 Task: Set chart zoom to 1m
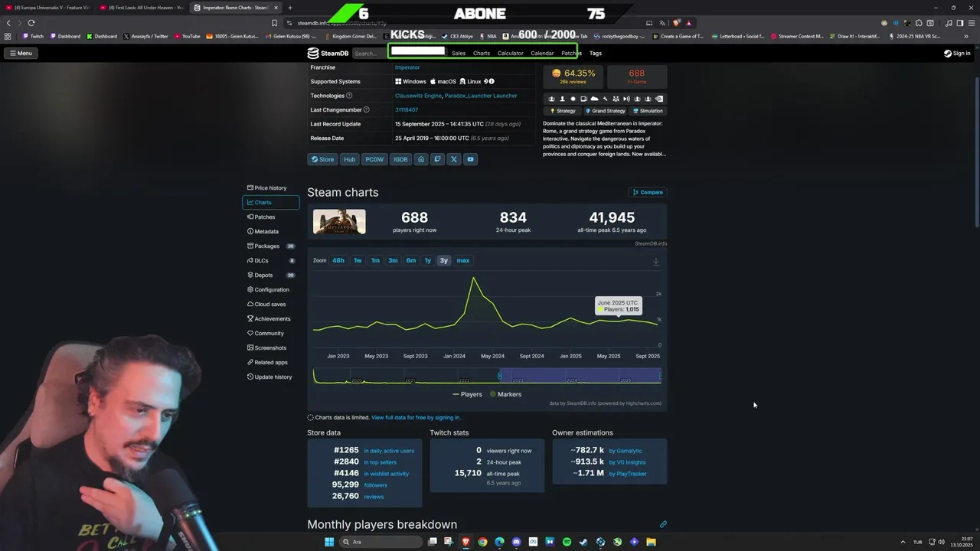coord(375,260)
